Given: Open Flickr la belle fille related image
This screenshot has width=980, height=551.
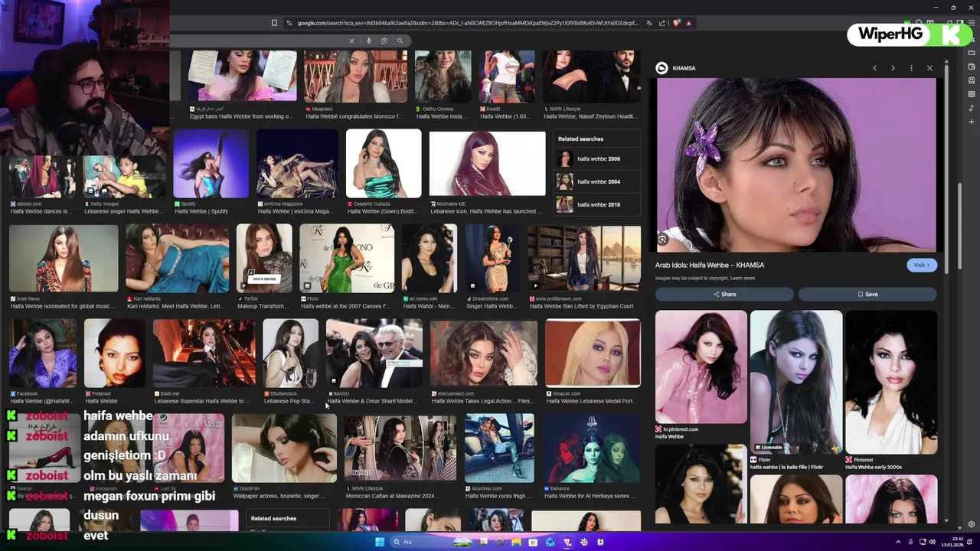Looking at the screenshot, I should [796, 383].
